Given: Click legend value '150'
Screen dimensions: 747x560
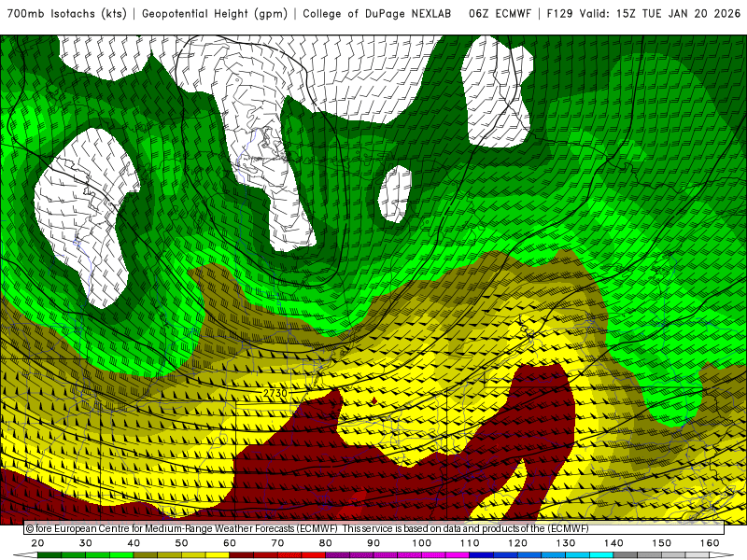Looking at the screenshot, I should click(662, 543).
